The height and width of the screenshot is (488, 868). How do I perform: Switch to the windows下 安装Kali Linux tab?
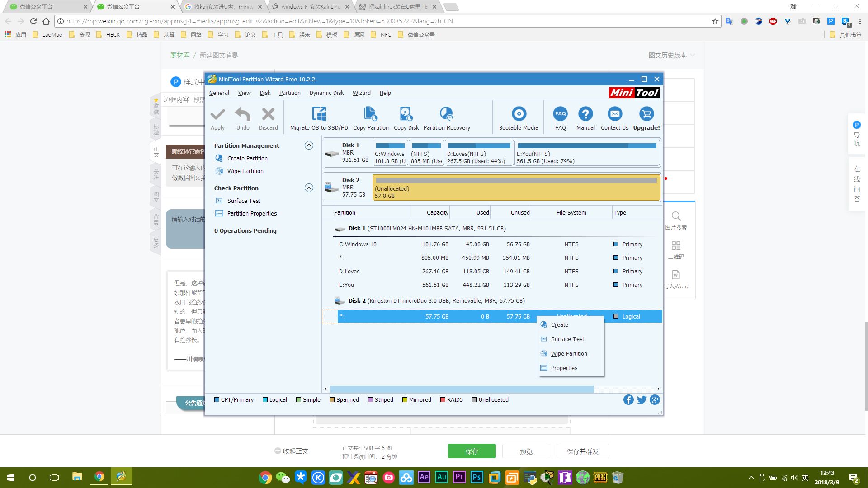(x=311, y=7)
